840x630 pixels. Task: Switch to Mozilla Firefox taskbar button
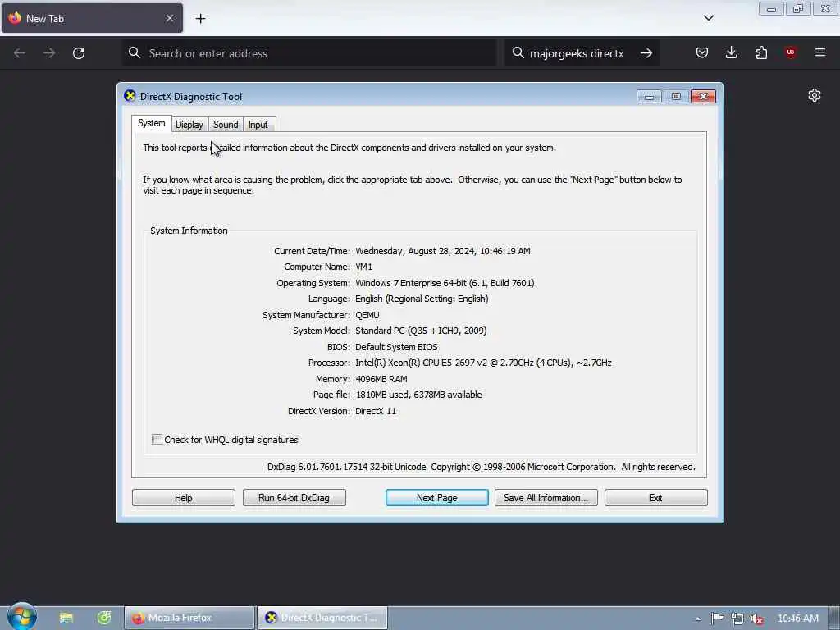click(x=189, y=618)
